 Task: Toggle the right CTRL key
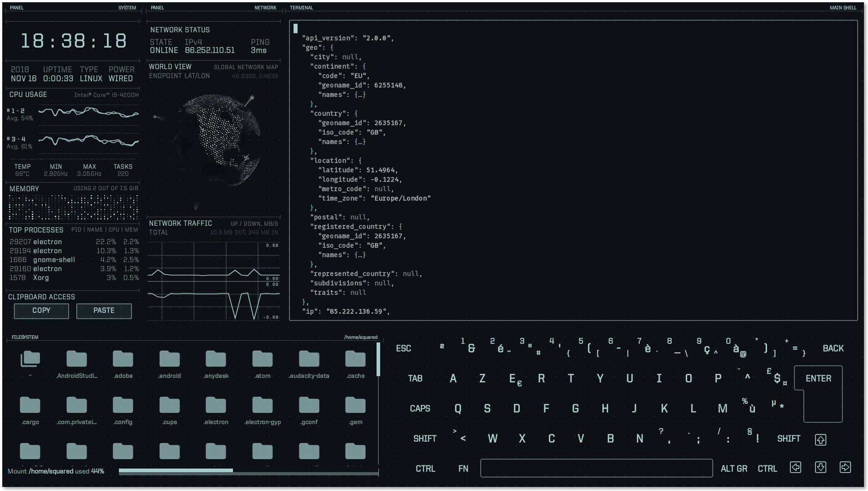pyautogui.click(x=767, y=469)
